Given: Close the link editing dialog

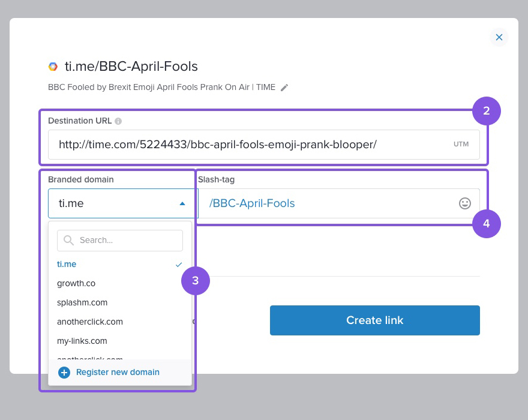Looking at the screenshot, I should tap(499, 37).
